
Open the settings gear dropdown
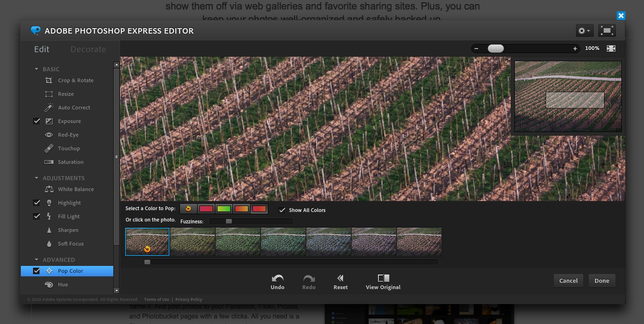click(584, 30)
